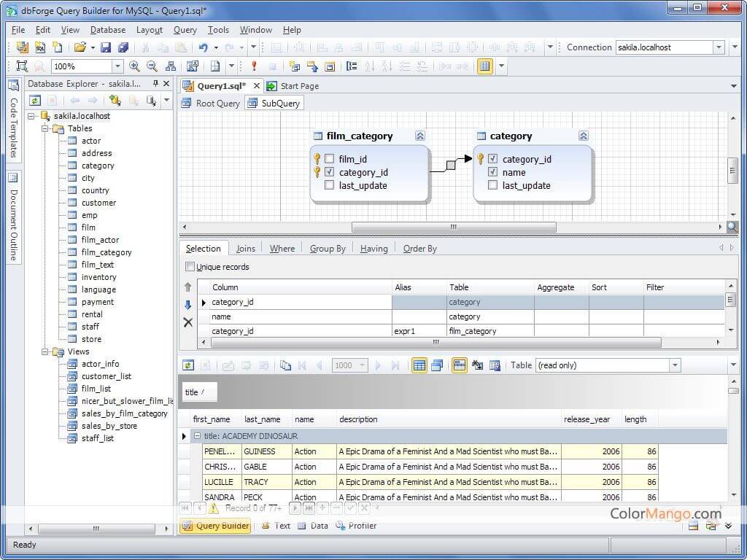Click the highlighted grid toggle icon in toolbar
Screen dimensions: 747x560
(485, 66)
